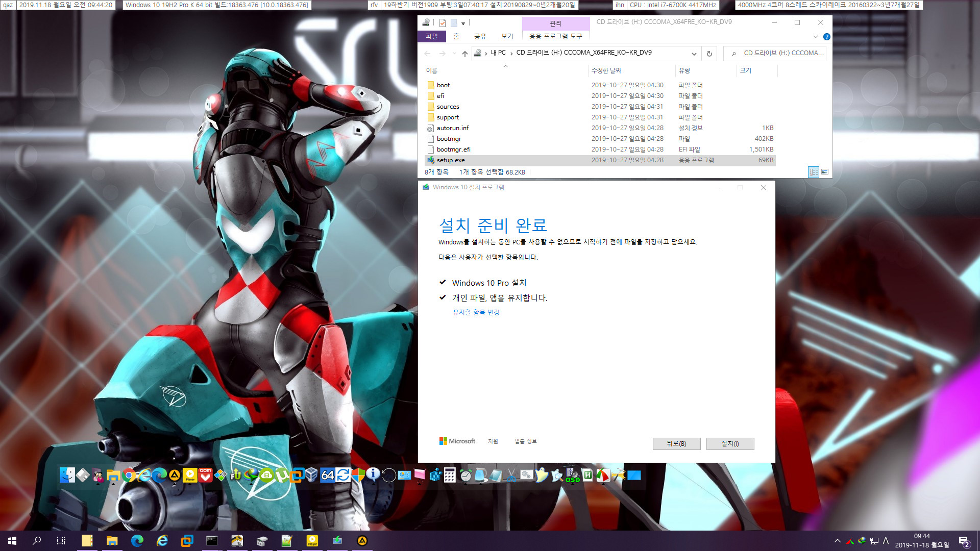Select the efi folder

(440, 96)
